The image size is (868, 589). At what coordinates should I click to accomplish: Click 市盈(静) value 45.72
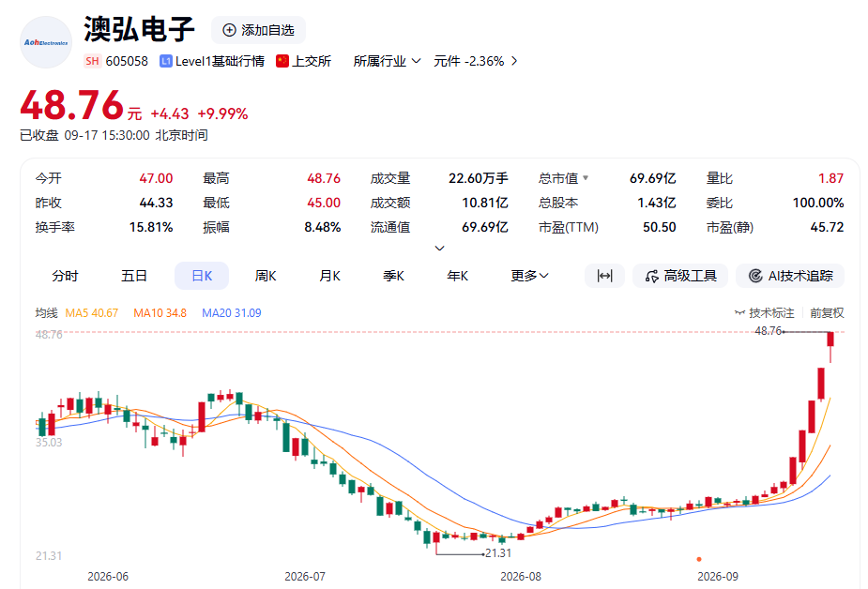(x=827, y=227)
